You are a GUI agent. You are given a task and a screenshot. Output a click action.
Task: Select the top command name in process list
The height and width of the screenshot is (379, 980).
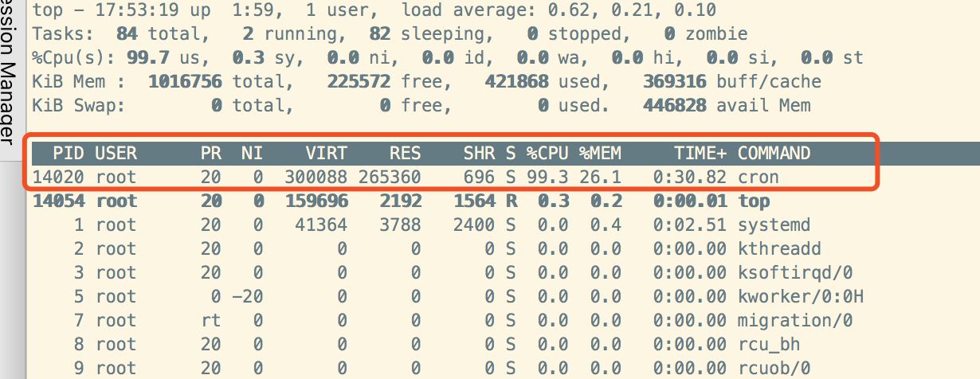pos(754,201)
